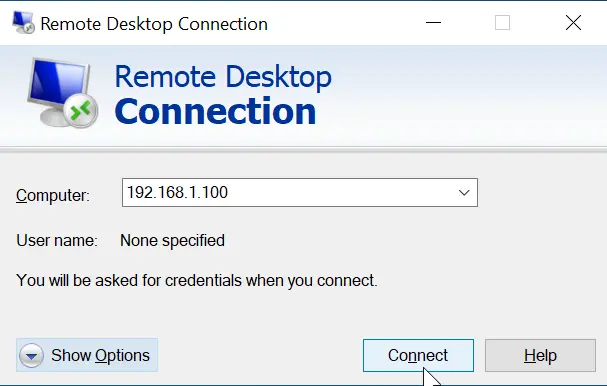Image resolution: width=607 pixels, height=386 pixels.
Task: Click the "Remote Desktop" banner heading text
Action: click(223, 77)
